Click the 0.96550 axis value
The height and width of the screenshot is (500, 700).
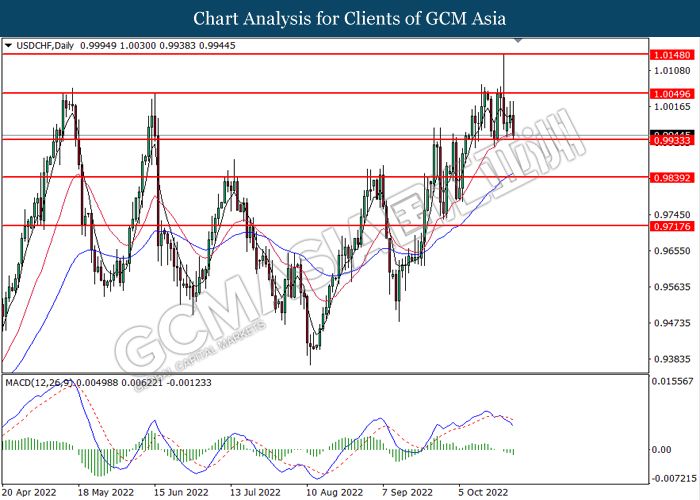(672, 251)
